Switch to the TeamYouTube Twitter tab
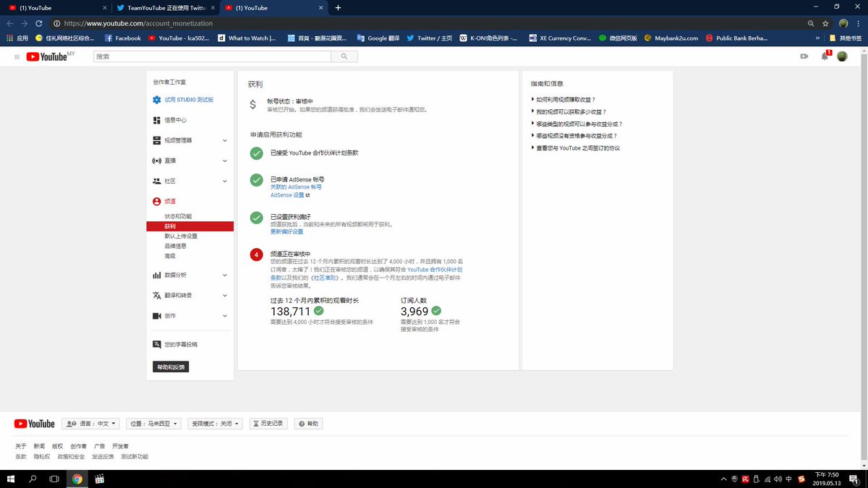Image resolution: width=868 pixels, height=488 pixels. 166,8
